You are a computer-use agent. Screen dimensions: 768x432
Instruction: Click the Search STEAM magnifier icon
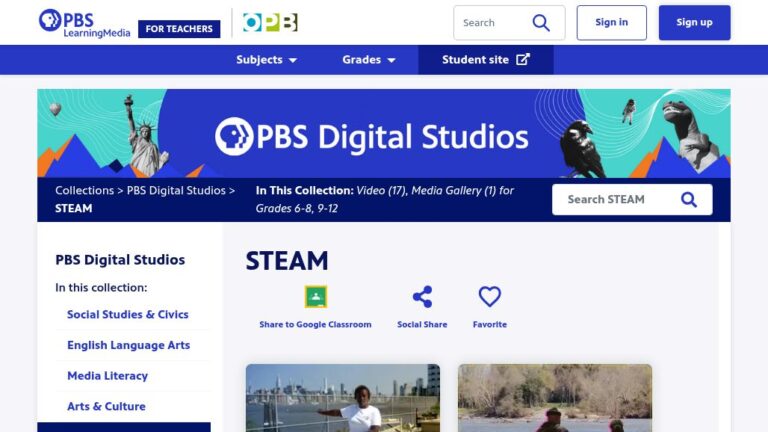coord(689,199)
